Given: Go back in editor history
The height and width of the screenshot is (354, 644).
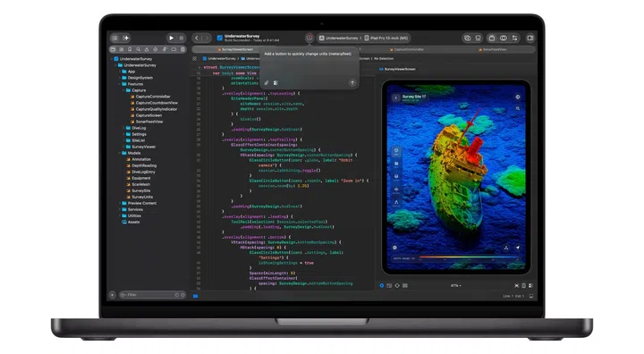Looking at the screenshot, I should [x=197, y=38].
